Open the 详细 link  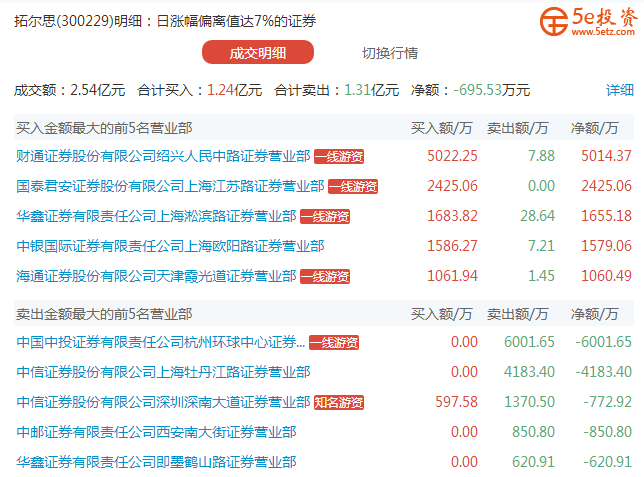coord(620,90)
